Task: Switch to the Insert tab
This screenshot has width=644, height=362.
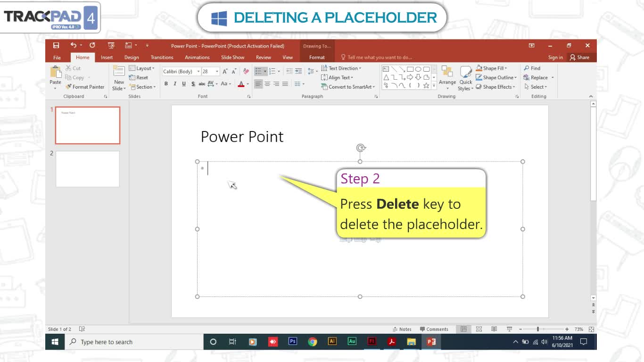Action: [x=107, y=58]
